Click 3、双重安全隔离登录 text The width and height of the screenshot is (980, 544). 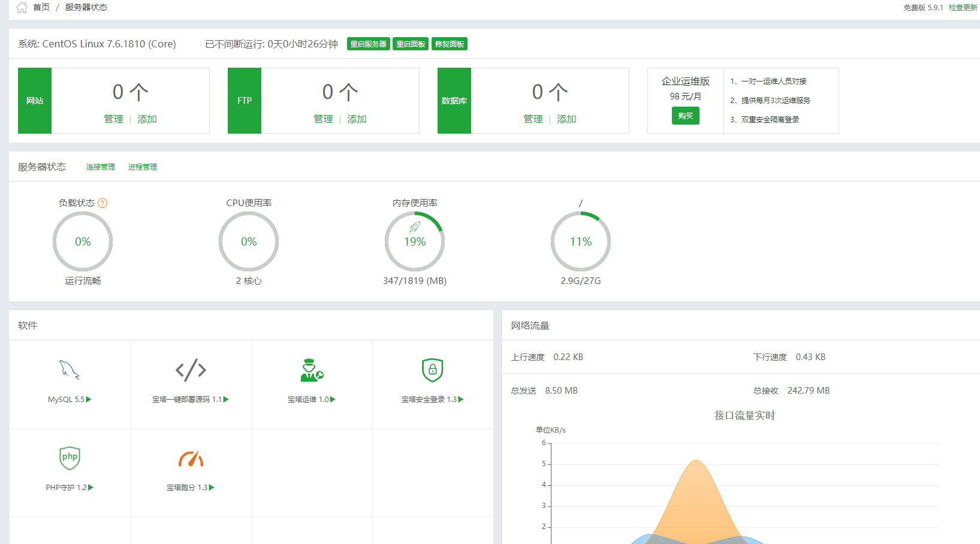tap(765, 119)
